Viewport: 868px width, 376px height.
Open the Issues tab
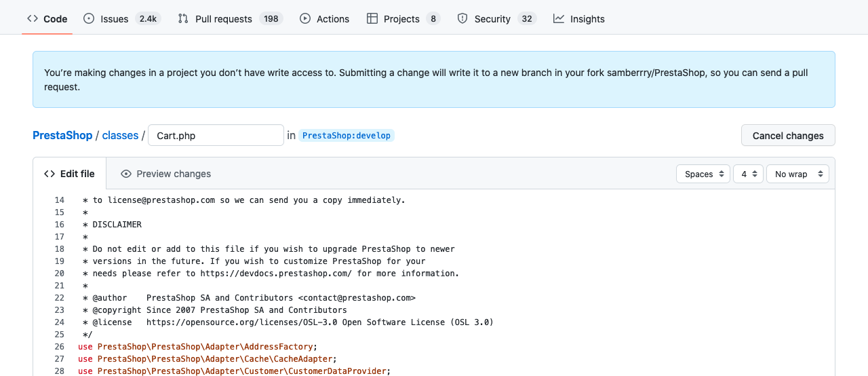[122, 19]
